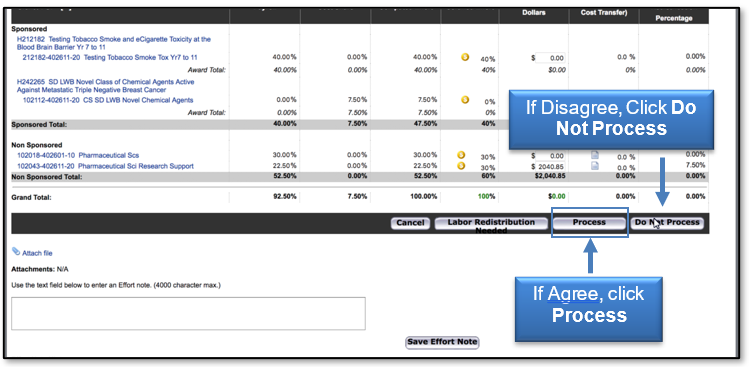Select the Grand Total row label
The height and width of the screenshot is (367, 749).
(31, 197)
